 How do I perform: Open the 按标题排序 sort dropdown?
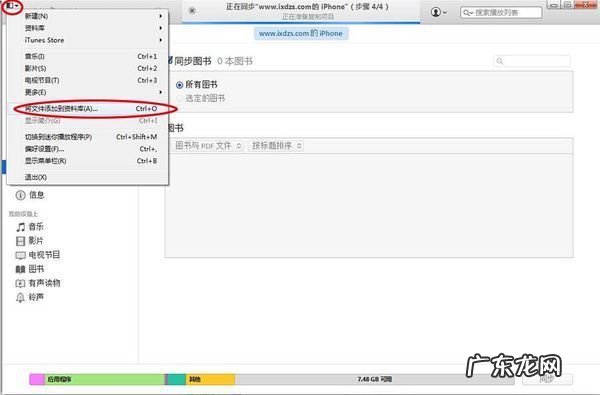coord(276,146)
